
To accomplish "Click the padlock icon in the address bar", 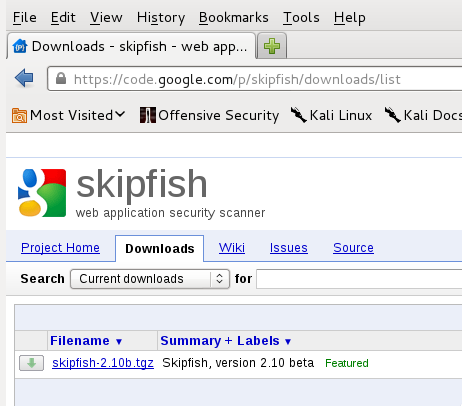I will pyautogui.click(x=61, y=79).
